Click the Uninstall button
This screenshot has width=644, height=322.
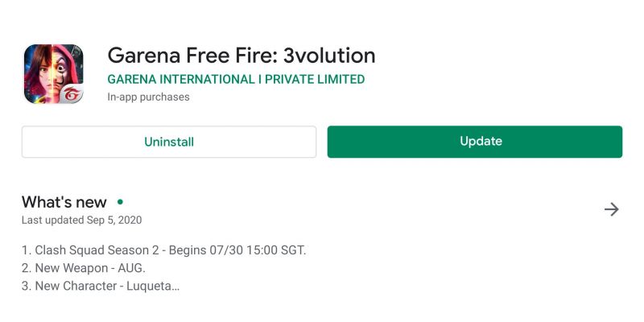pos(169,142)
